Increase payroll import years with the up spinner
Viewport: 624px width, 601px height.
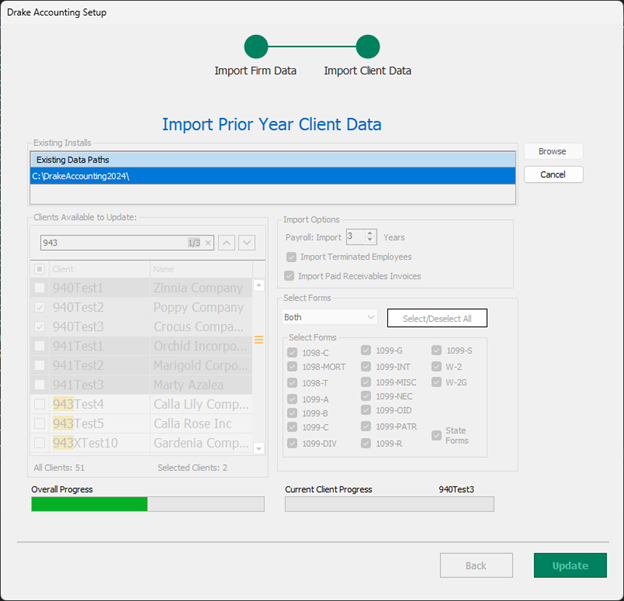point(370,233)
